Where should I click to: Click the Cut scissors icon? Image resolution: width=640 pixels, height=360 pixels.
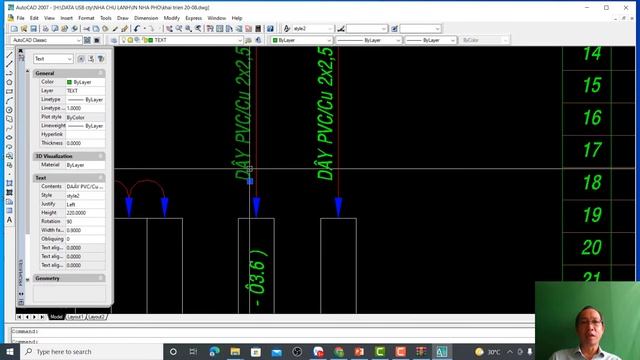(86, 29)
